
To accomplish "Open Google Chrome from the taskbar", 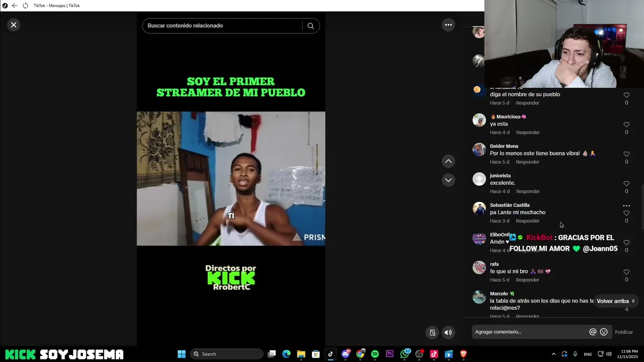I will click(x=360, y=354).
